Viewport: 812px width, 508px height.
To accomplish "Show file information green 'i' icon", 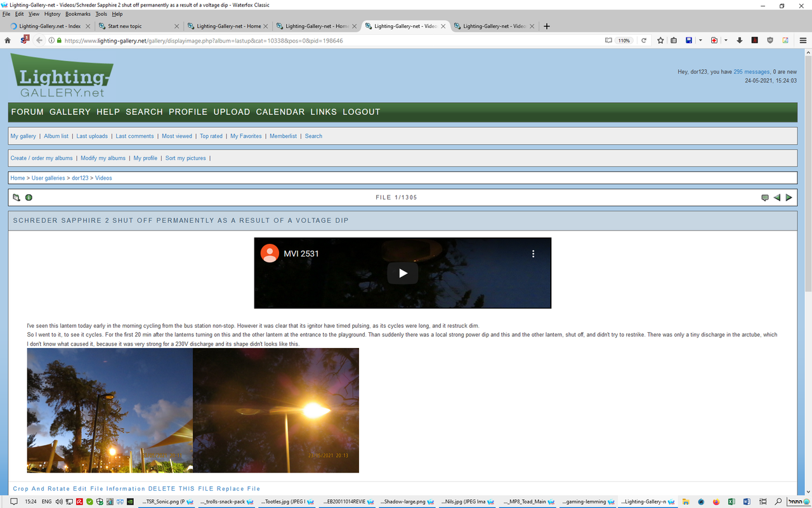I will pos(29,197).
